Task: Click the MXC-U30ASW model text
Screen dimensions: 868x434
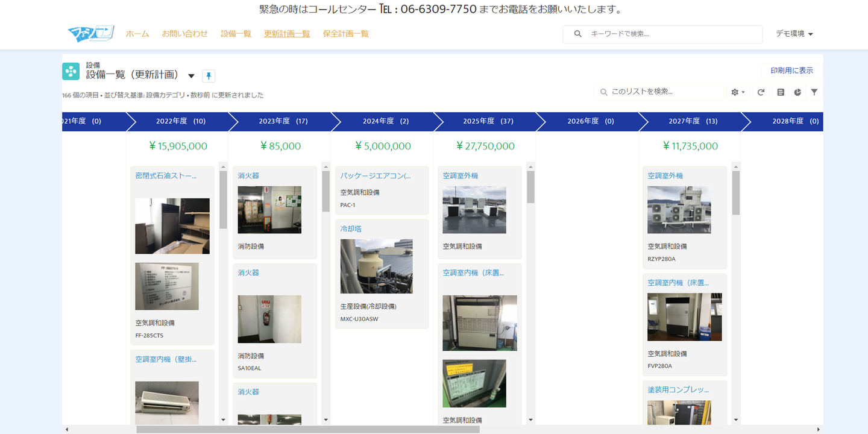Action: tap(360, 319)
